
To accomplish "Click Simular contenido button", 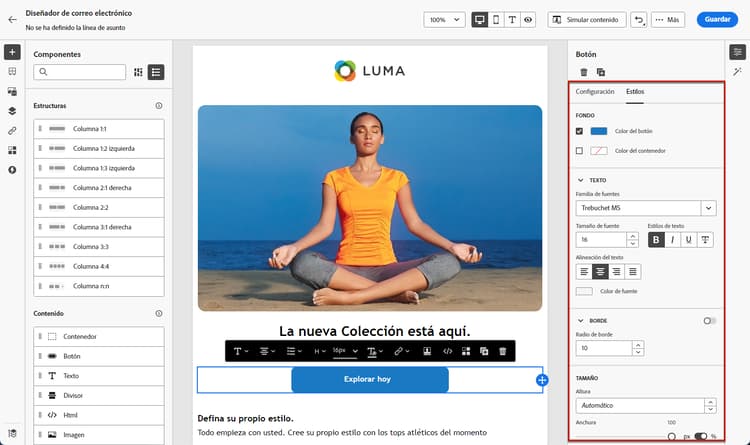I will (x=586, y=20).
